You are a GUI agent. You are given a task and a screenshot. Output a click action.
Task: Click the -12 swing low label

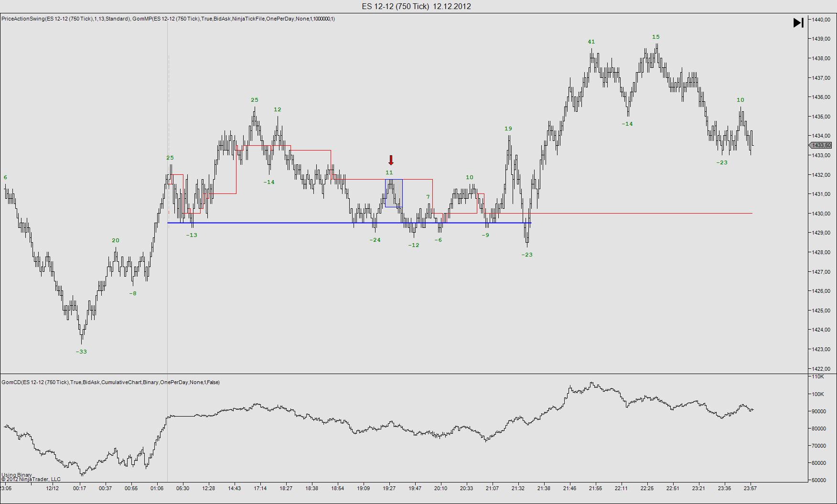click(x=414, y=245)
